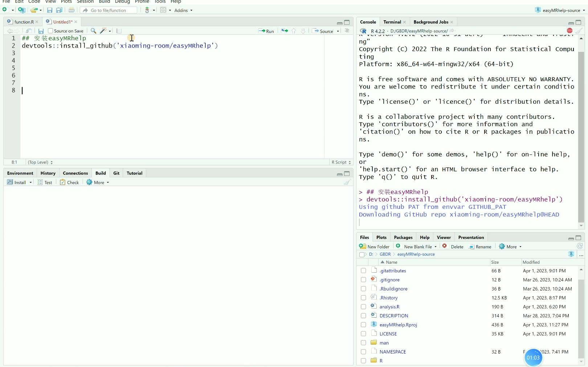588x367 pixels.
Task: Check the .gitattributes file checkbox
Action: [x=363, y=271]
